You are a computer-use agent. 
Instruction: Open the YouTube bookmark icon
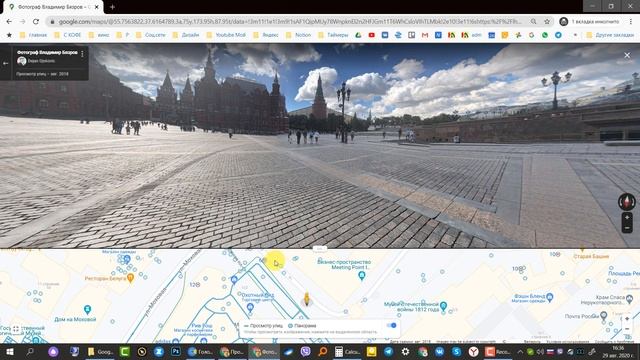click(x=371, y=35)
